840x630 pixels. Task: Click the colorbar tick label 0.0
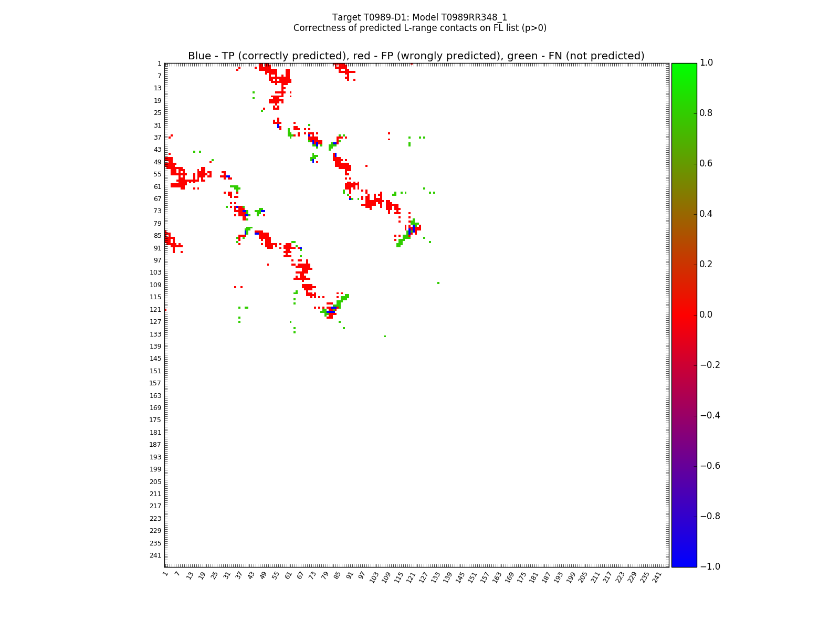tap(706, 315)
